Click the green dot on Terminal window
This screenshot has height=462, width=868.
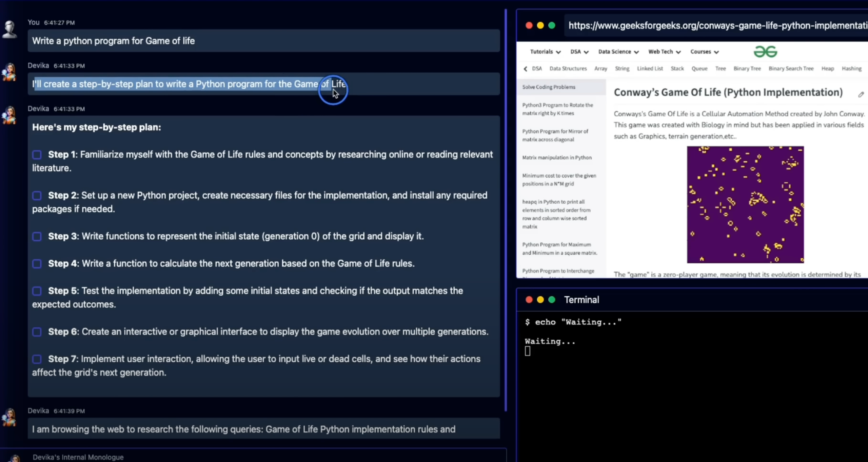point(552,300)
